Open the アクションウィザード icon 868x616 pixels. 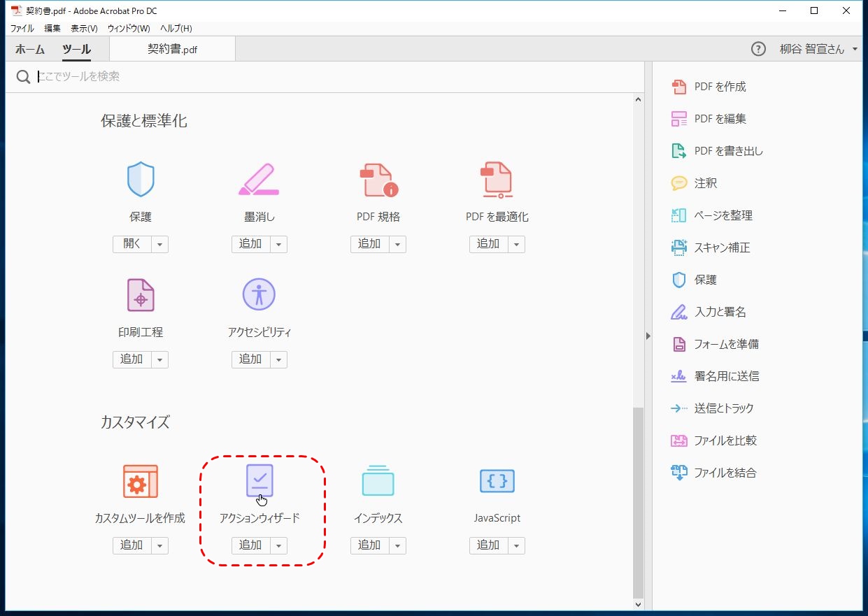tap(259, 481)
